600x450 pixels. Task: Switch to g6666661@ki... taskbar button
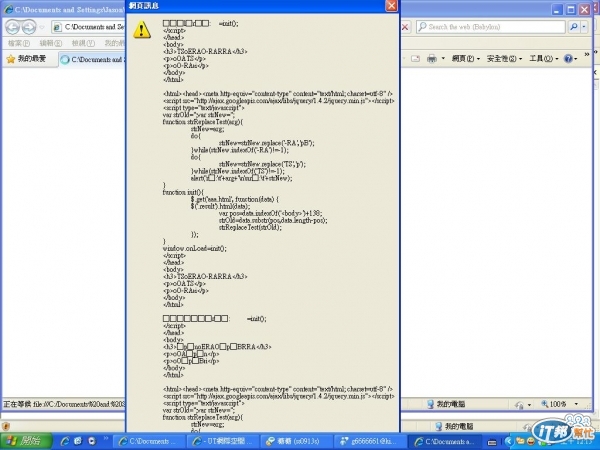click(x=370, y=441)
